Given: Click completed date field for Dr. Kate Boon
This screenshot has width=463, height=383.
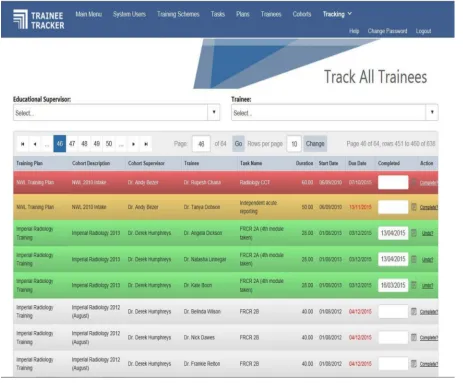Looking at the screenshot, I should 393,285.
